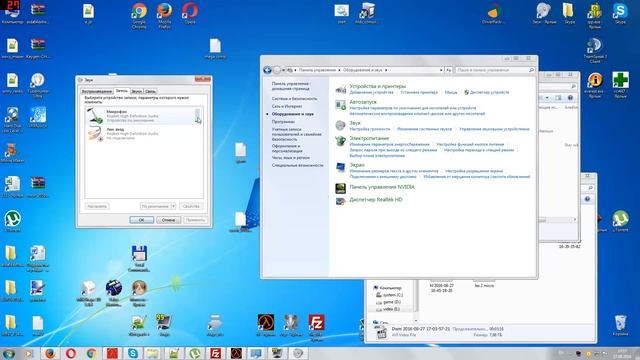Click Cancel (Отмена) button in Sound dialog

coord(169,220)
